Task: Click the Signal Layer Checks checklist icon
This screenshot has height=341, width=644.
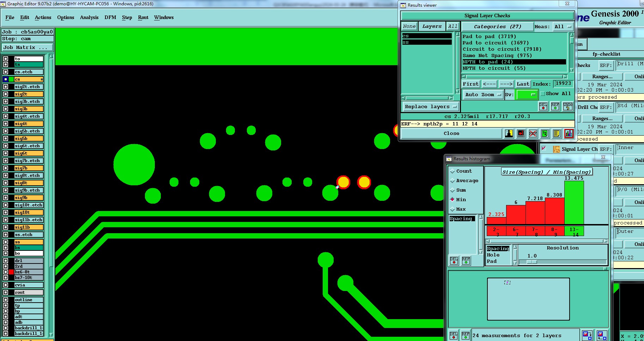Action: click(x=557, y=149)
